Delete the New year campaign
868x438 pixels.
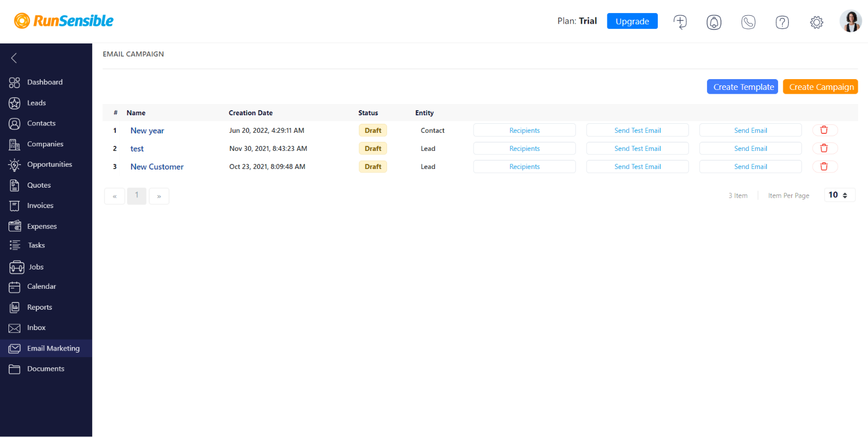click(x=825, y=131)
